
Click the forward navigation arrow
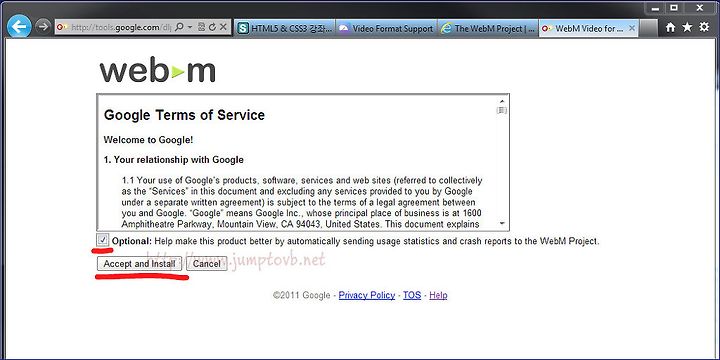coord(43,27)
